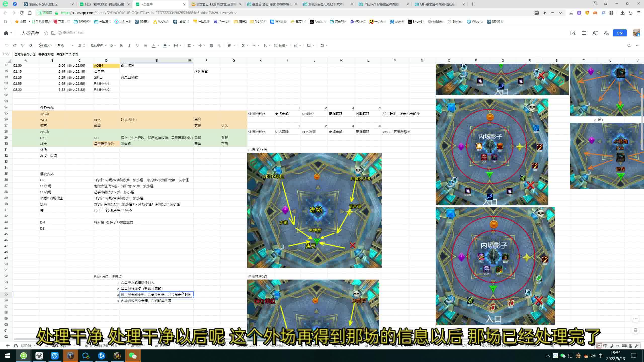The image size is (644, 362).
Task: Open the font color dropdown arrow
Action: point(158,46)
